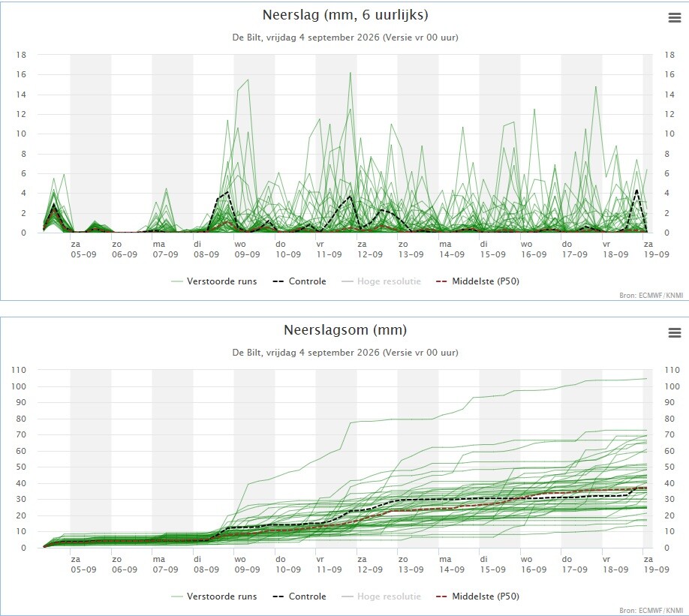Toggle Verstoorde runs in Neerslag legend

coord(214,281)
